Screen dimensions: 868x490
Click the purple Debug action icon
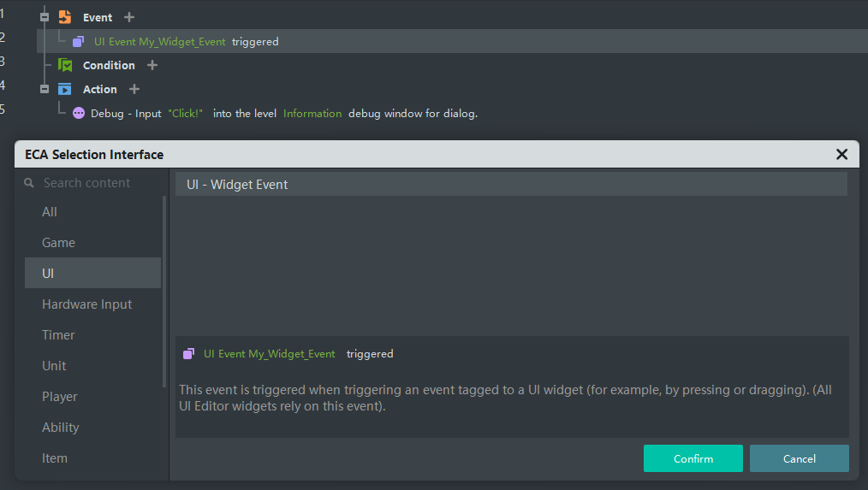pyautogui.click(x=79, y=113)
